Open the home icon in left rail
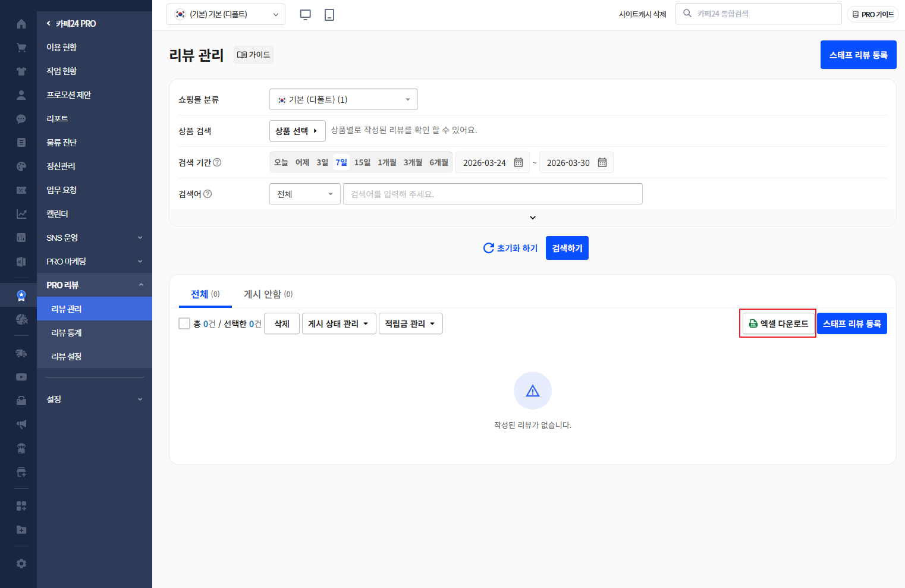905x588 pixels. [x=21, y=24]
